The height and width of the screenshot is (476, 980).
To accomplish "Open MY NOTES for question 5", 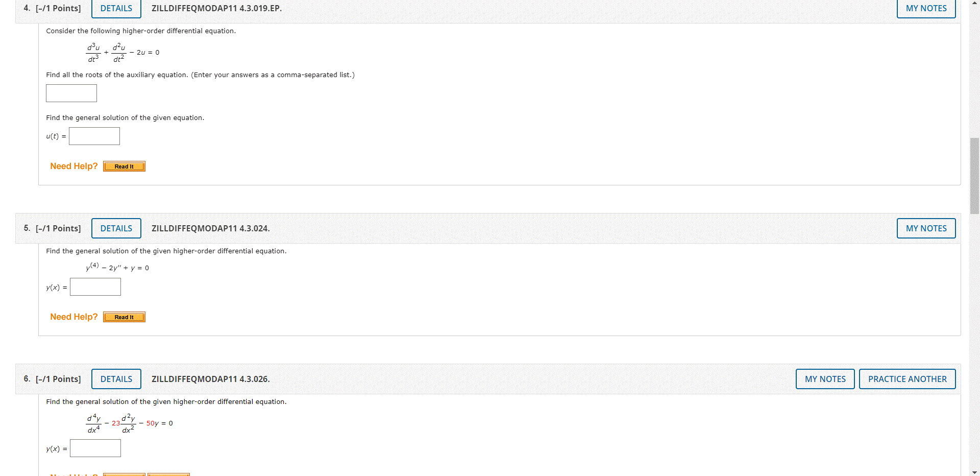I will coord(926,228).
